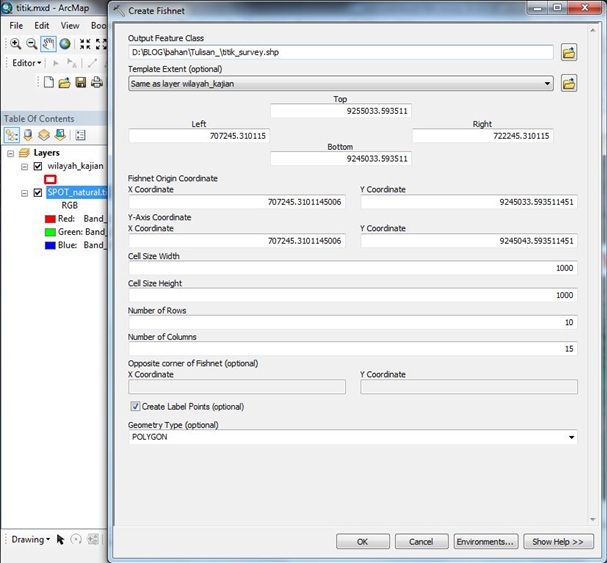Browse for Template Extent folder icon
Image resolution: width=607 pixels, height=563 pixels.
569,83
